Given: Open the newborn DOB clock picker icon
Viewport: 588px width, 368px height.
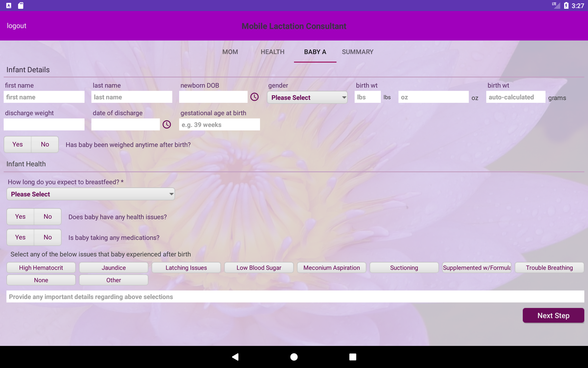Looking at the screenshot, I should 254,97.
